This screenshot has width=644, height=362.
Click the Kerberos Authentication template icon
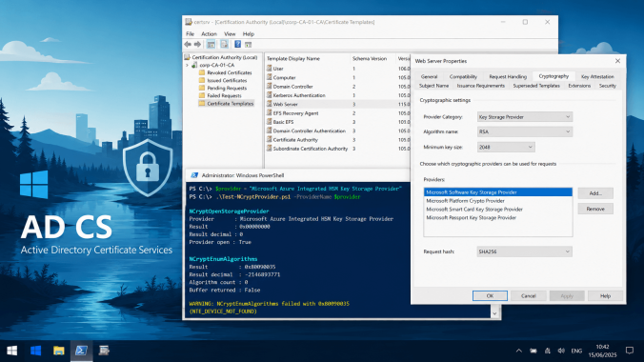(x=269, y=95)
